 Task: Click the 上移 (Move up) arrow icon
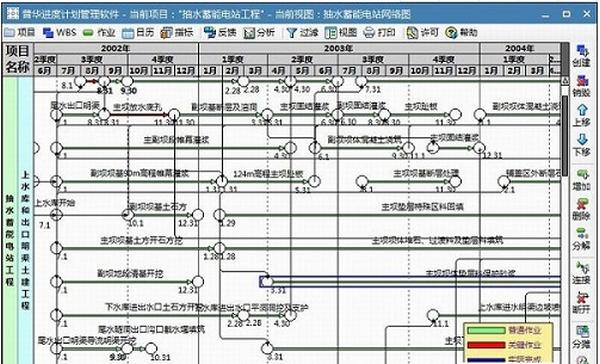click(x=582, y=115)
